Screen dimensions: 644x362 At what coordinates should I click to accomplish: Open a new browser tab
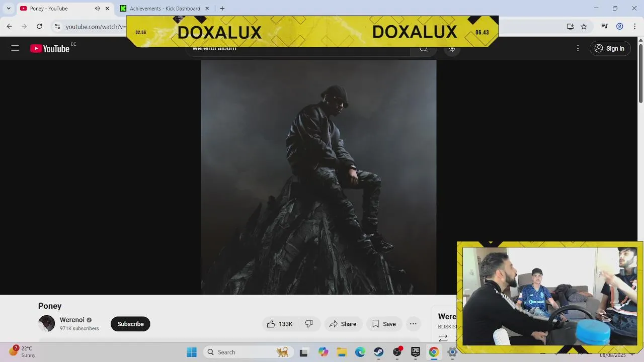(x=222, y=9)
